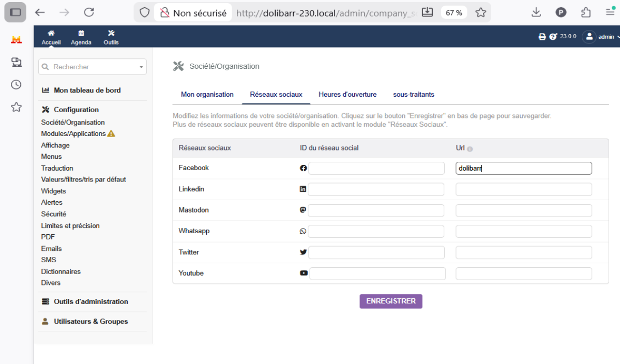Switch to the Mon organisation tab
Image resolution: width=620 pixels, height=364 pixels.
pyautogui.click(x=207, y=95)
